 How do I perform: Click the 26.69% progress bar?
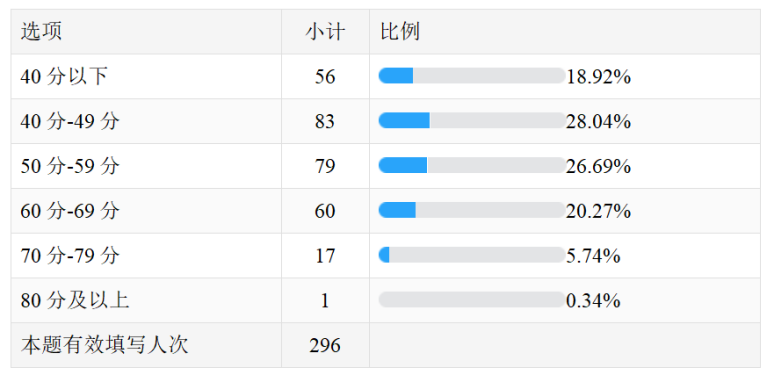click(472, 165)
